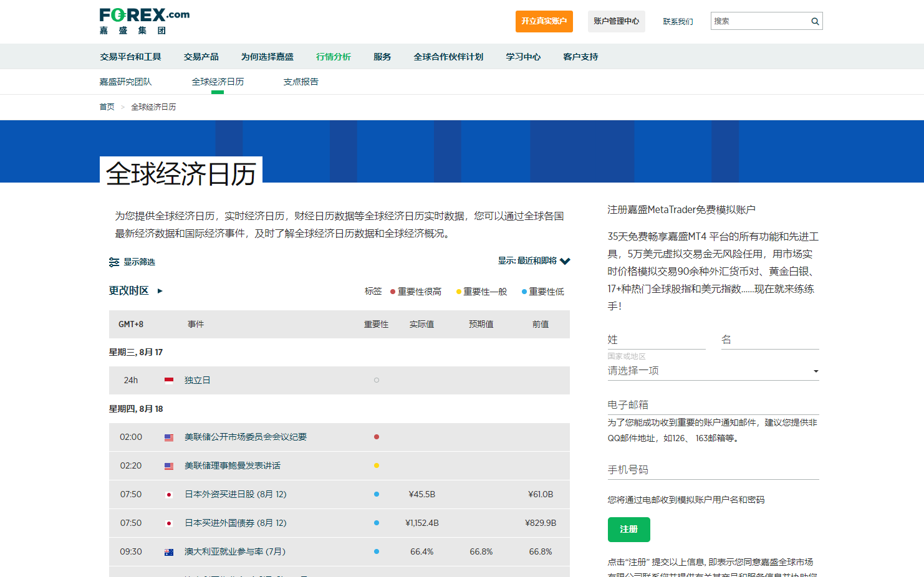This screenshot has width=924, height=577.
Task: Click the 美联储理事鲍曼发表讲话 event
Action: 233,466
